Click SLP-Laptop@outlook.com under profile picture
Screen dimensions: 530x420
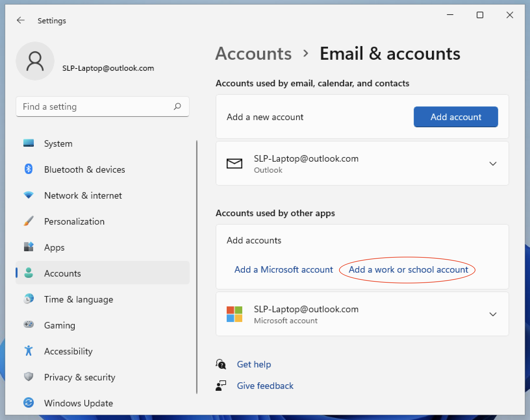pyautogui.click(x=108, y=68)
